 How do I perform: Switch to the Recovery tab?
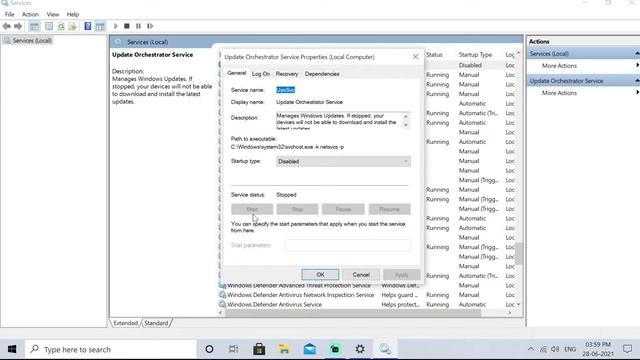(x=287, y=74)
